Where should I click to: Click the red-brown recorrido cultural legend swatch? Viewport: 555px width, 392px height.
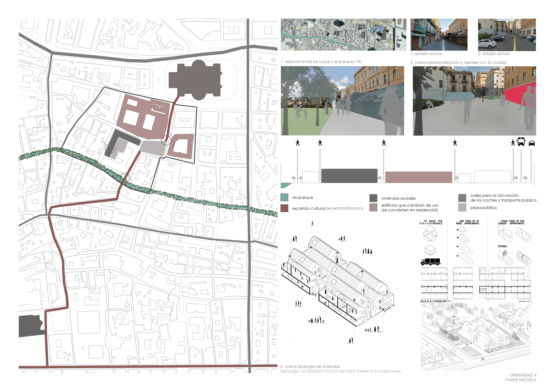pos(284,208)
